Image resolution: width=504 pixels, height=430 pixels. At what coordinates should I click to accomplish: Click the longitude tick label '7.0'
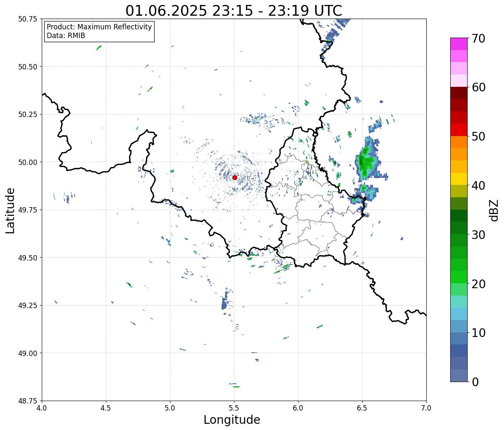[x=426, y=408]
